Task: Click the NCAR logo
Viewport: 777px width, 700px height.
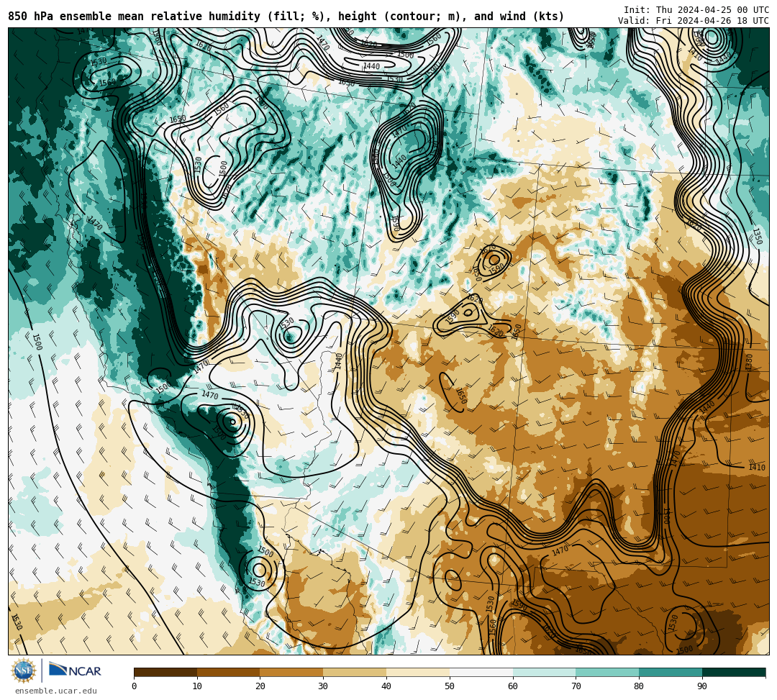Action: click(x=75, y=670)
